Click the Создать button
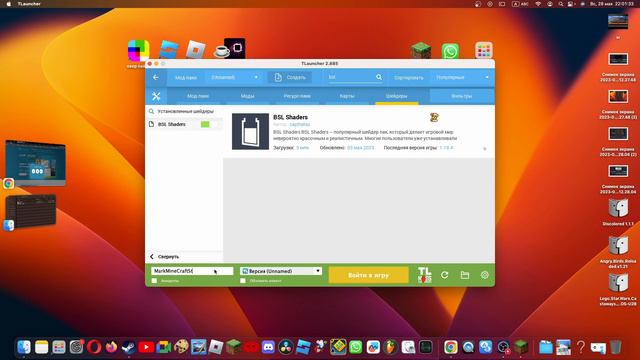 290,77
